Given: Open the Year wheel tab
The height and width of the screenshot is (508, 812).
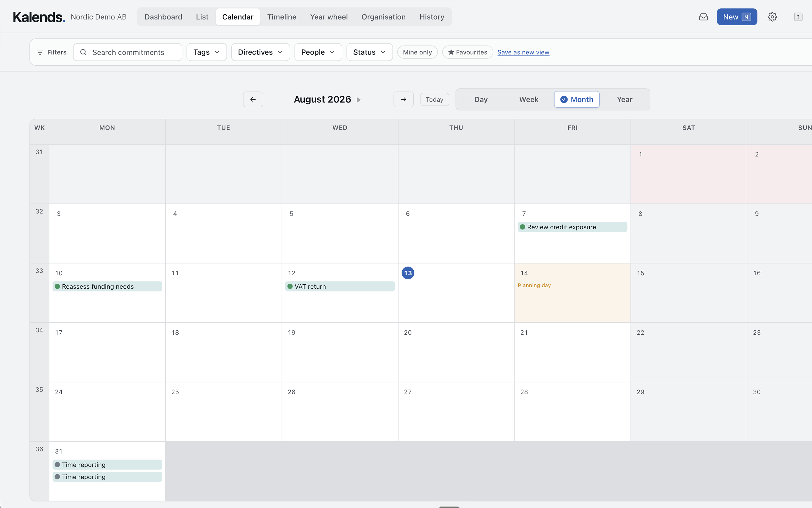Looking at the screenshot, I should [328, 17].
